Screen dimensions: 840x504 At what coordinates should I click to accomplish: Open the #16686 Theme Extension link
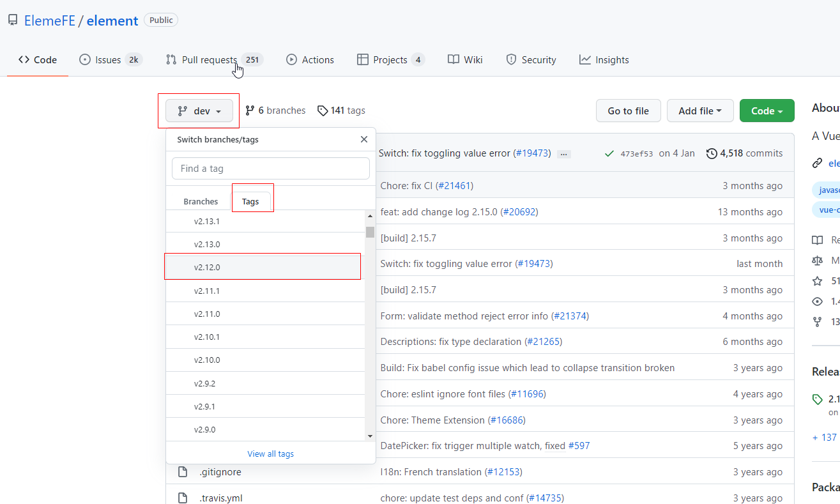click(x=507, y=420)
